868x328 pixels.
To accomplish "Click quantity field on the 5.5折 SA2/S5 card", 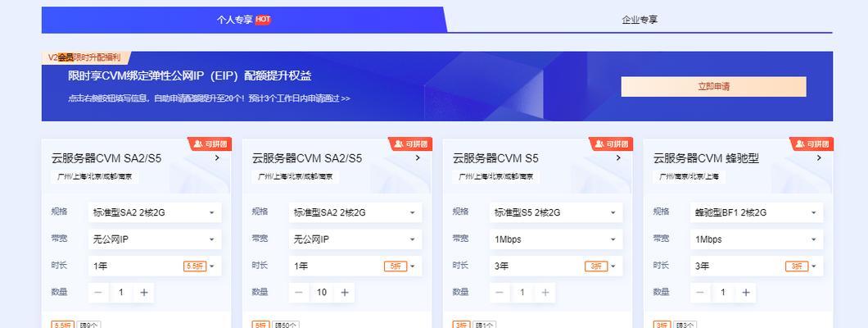I will pos(121,293).
